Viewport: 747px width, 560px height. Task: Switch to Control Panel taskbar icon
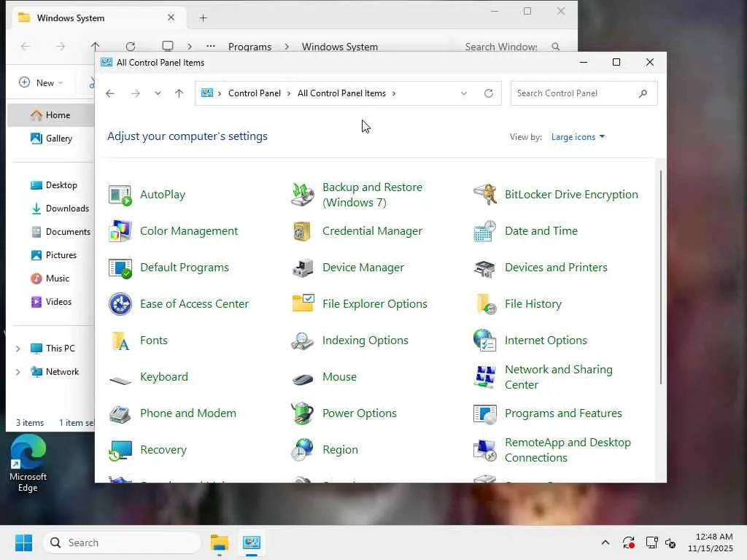pyautogui.click(x=252, y=542)
